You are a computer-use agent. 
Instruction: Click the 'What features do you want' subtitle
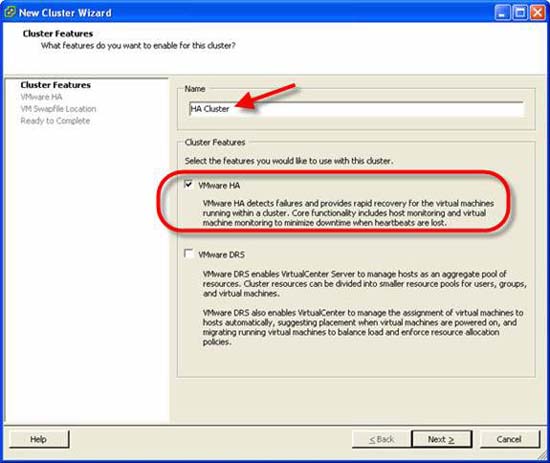tap(138, 46)
